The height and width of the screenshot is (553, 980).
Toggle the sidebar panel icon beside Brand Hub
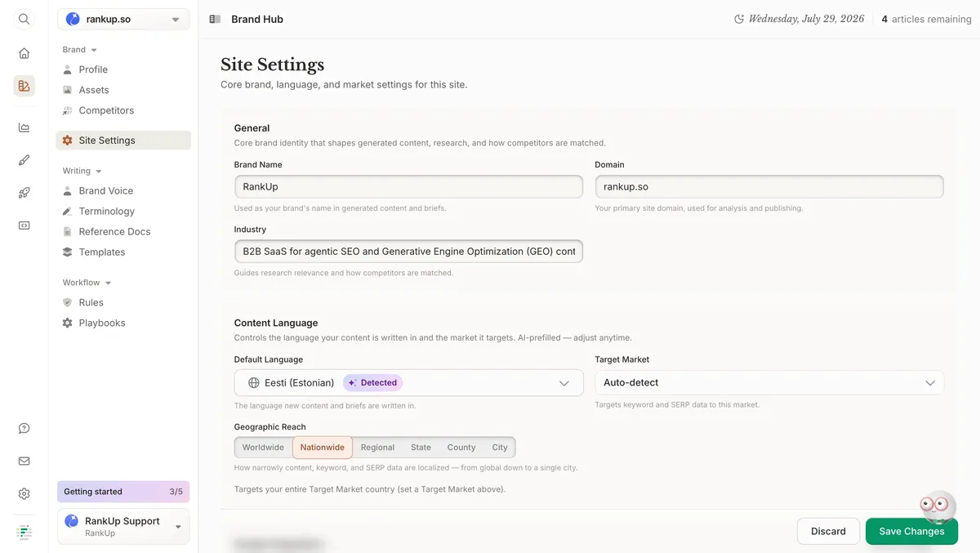pyautogui.click(x=215, y=19)
